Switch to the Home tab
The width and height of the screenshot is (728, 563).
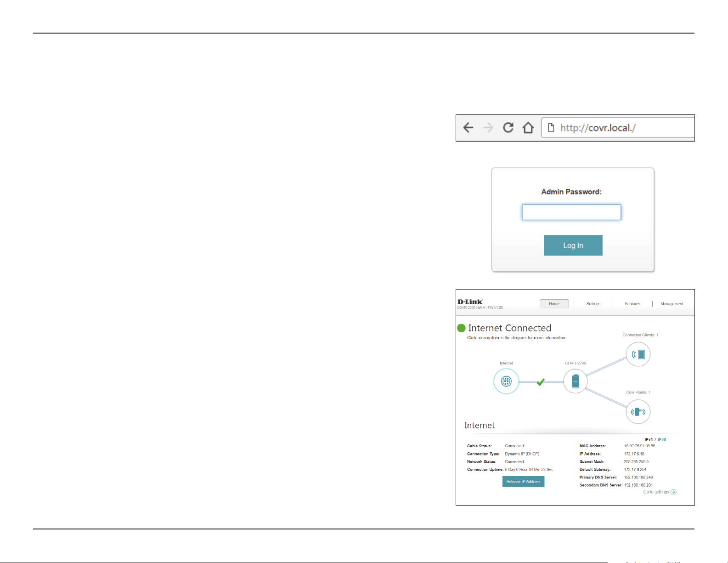(x=554, y=304)
